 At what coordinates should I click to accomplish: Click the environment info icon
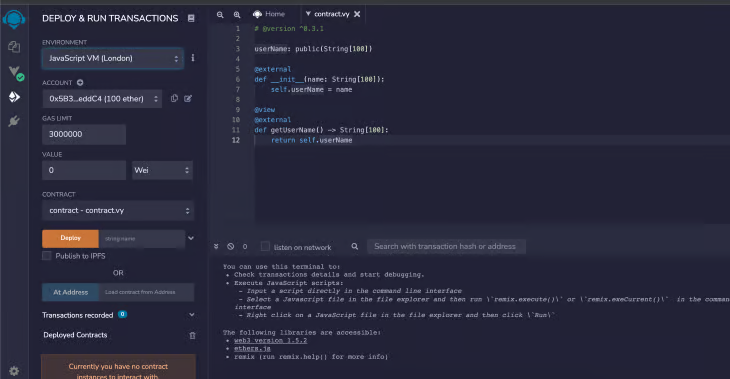click(x=193, y=58)
